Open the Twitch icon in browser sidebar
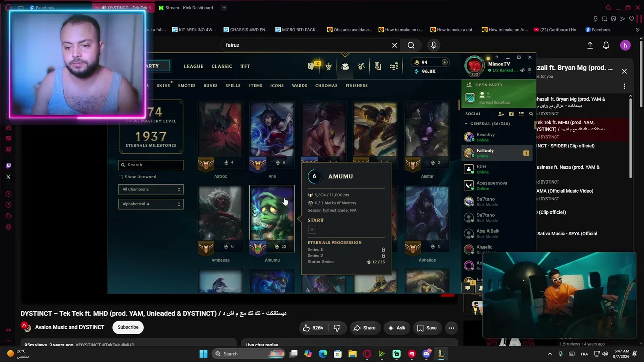 8,166
